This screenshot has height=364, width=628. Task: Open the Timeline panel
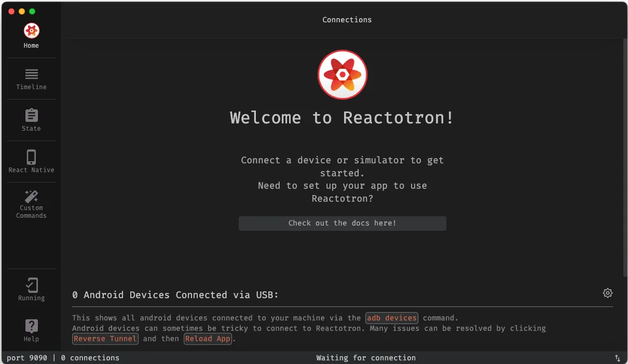(x=31, y=79)
